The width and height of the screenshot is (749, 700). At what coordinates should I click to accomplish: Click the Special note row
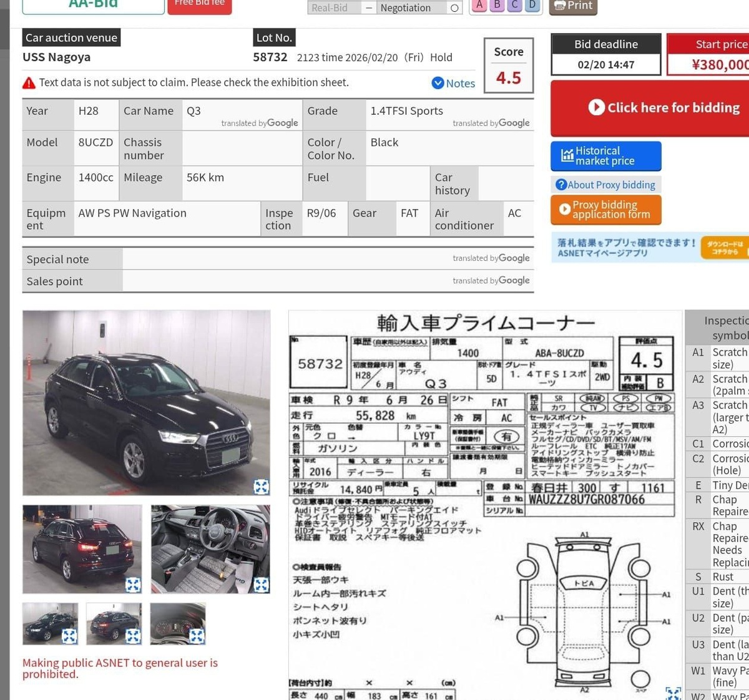click(278, 259)
